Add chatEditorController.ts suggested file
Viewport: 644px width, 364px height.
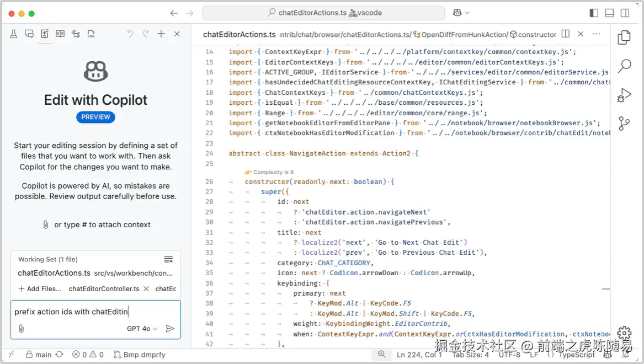coord(104,289)
